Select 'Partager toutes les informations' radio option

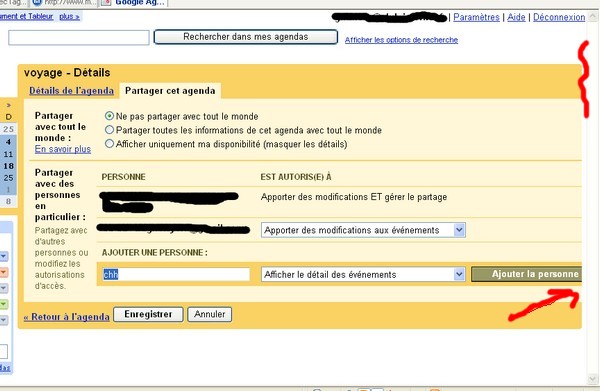click(x=109, y=130)
